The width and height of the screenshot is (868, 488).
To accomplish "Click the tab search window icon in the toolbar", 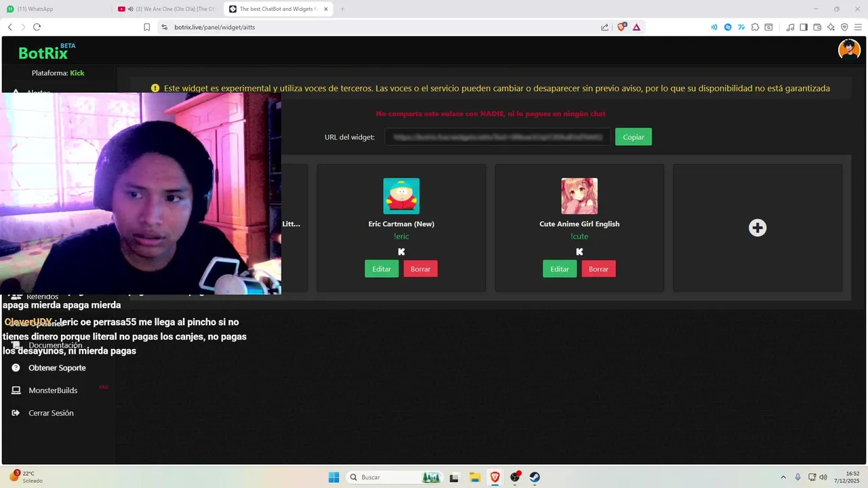I will click(x=768, y=27).
